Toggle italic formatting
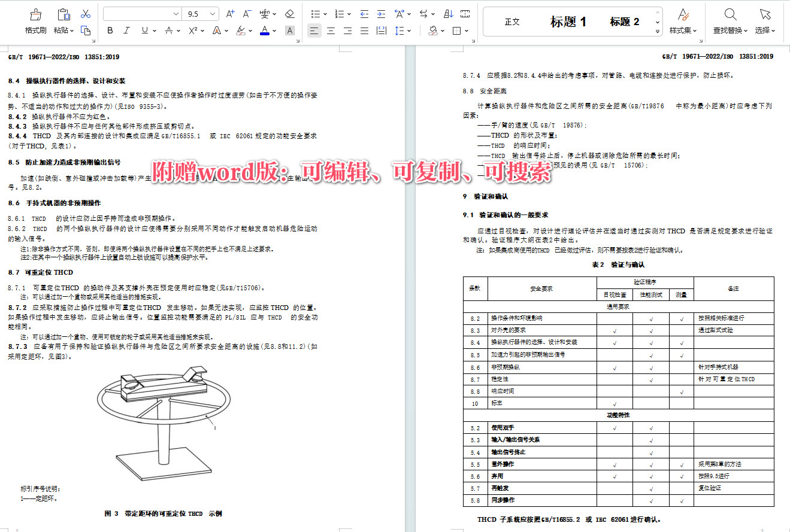 click(x=127, y=30)
